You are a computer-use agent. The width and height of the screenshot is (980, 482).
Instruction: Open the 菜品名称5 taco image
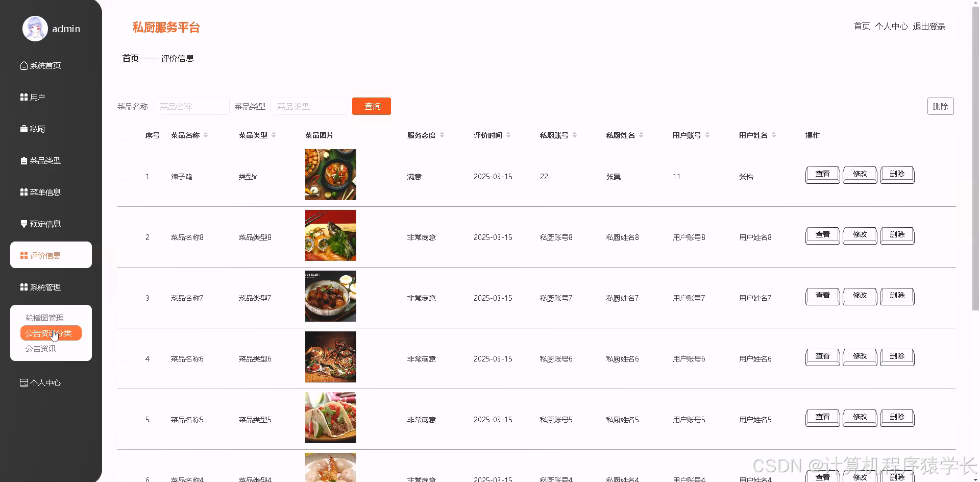tap(331, 418)
